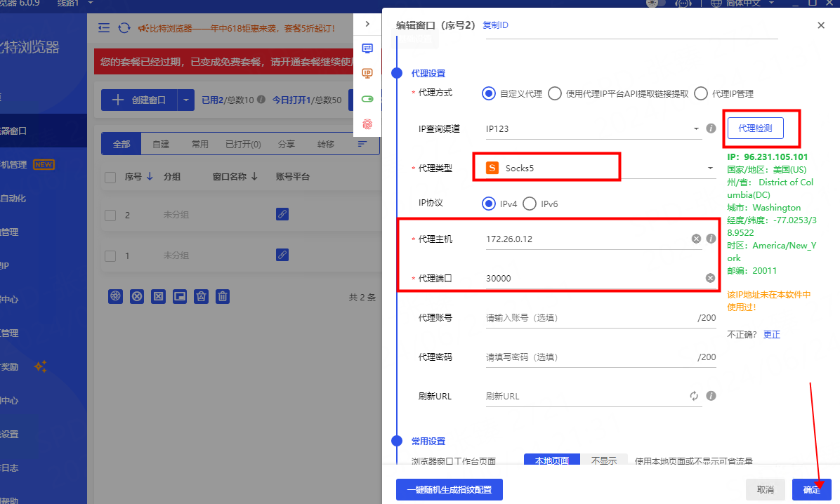Switch to the 已打开(0) tab

pyautogui.click(x=243, y=145)
